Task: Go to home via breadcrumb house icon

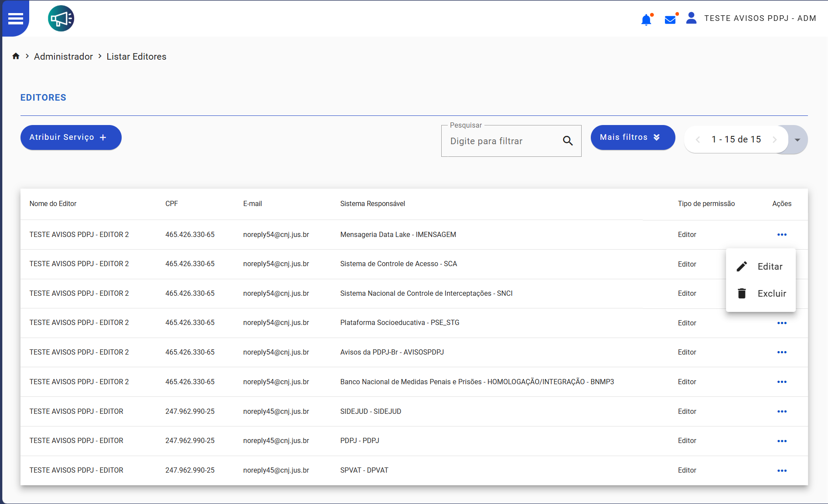Action: tap(16, 56)
